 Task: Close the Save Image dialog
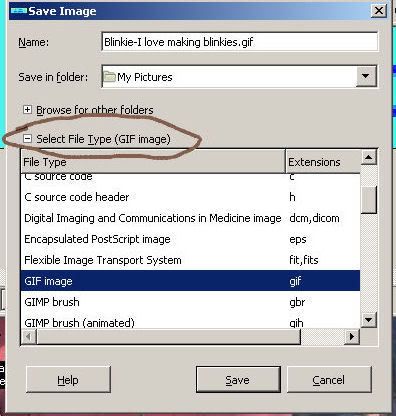[379, 11]
